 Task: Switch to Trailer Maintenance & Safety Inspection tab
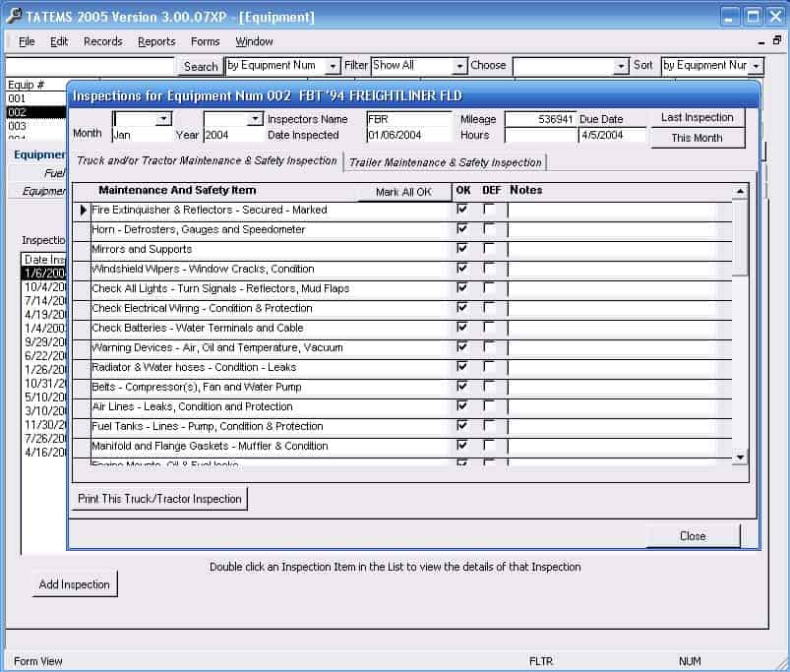pyautogui.click(x=445, y=161)
